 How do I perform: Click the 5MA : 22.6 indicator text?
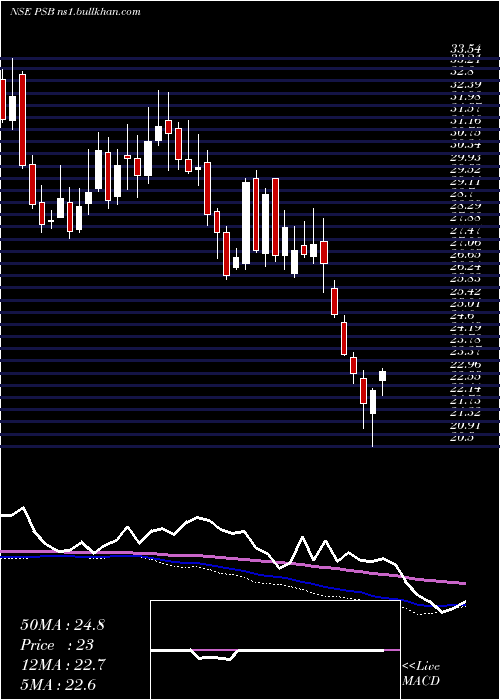pos(58,685)
